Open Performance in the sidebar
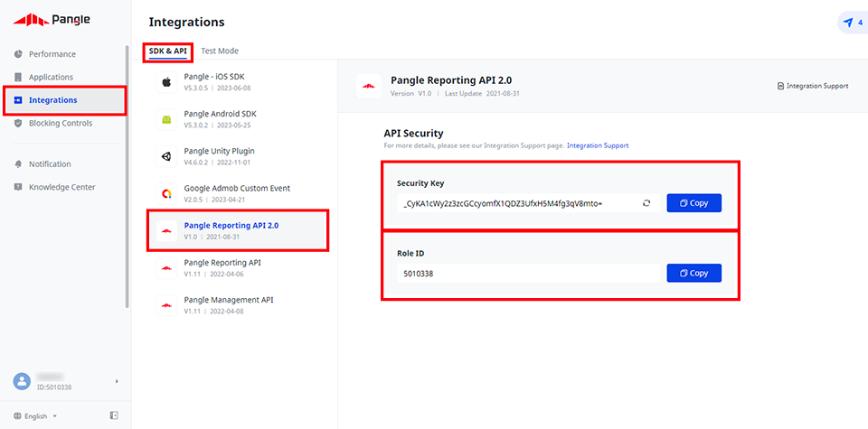The height and width of the screenshot is (429, 868). click(52, 54)
